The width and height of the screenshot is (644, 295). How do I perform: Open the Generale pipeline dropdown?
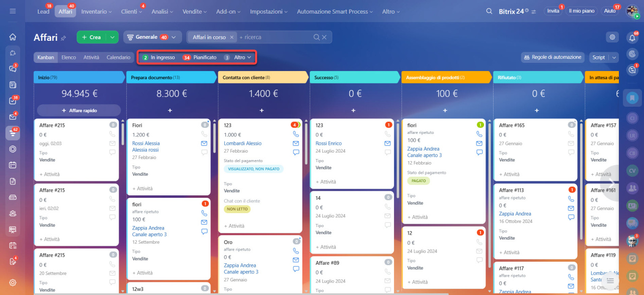(152, 37)
